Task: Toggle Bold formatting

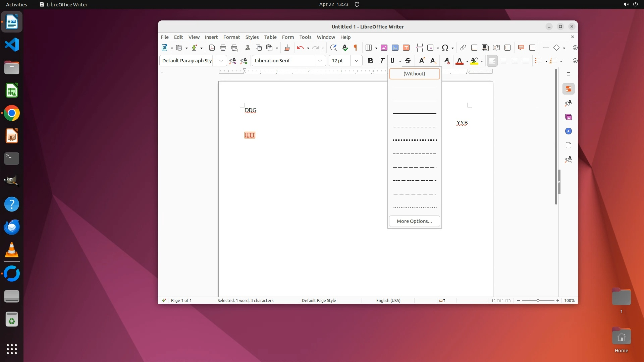Action: coord(370,61)
